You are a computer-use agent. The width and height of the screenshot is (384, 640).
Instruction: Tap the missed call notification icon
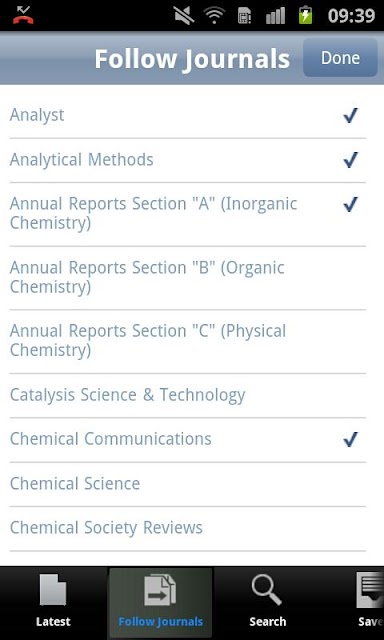[23, 15]
